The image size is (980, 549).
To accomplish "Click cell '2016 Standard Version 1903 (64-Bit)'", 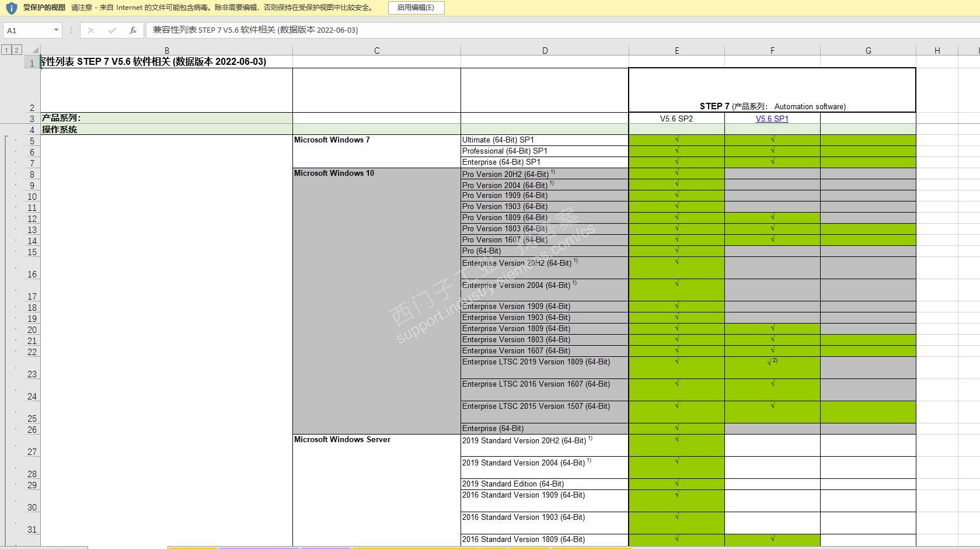I will (x=545, y=523).
